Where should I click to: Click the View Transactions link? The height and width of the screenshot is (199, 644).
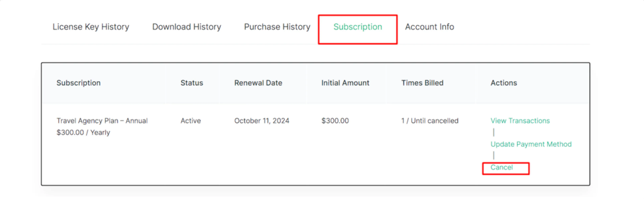coord(520,121)
